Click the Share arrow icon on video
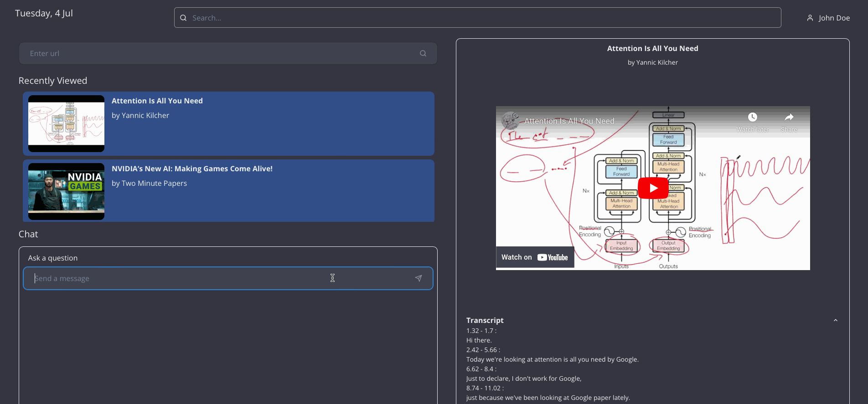Image resolution: width=868 pixels, height=404 pixels. [x=789, y=117]
